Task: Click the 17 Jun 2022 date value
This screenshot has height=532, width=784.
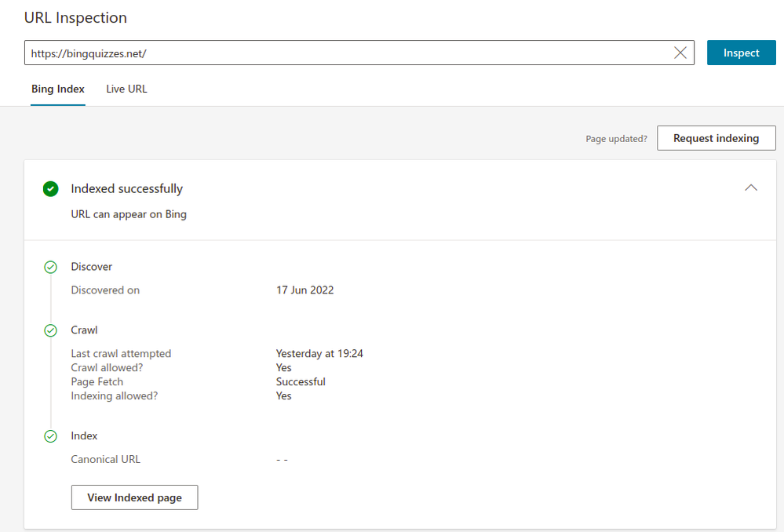Action: [305, 290]
